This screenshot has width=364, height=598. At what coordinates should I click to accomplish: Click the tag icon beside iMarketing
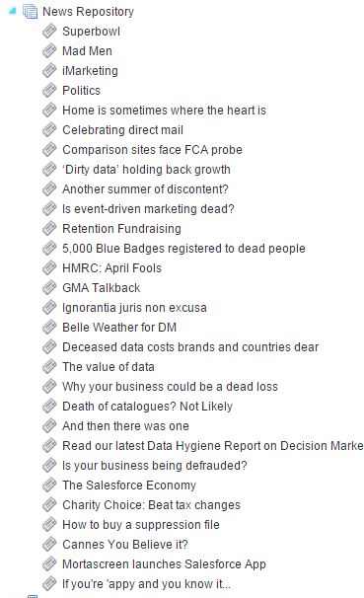[x=49, y=70]
